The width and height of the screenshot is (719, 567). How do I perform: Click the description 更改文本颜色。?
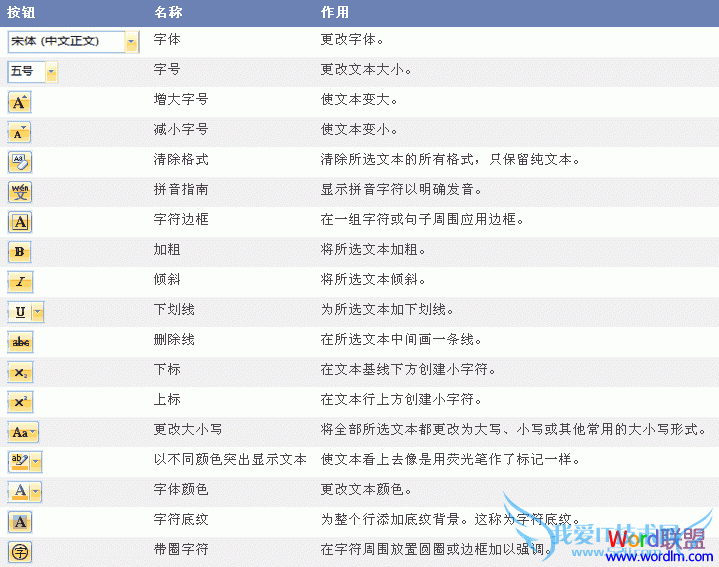click(x=366, y=489)
